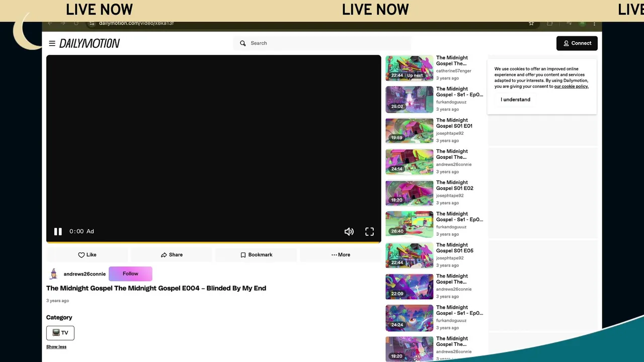This screenshot has height=362, width=644.
Task: Open the 25:02 video thumbnail
Action: coord(409,99)
